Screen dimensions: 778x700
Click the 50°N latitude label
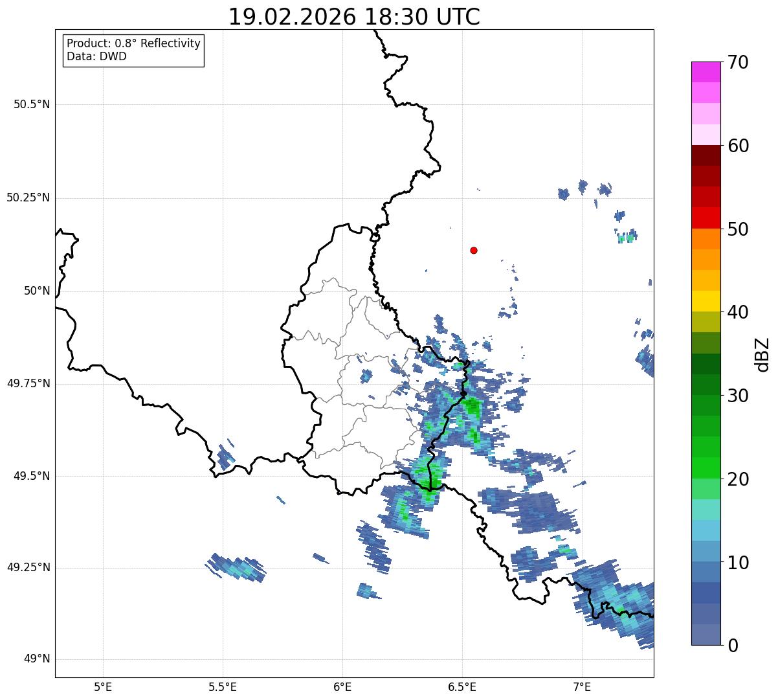click(x=37, y=291)
